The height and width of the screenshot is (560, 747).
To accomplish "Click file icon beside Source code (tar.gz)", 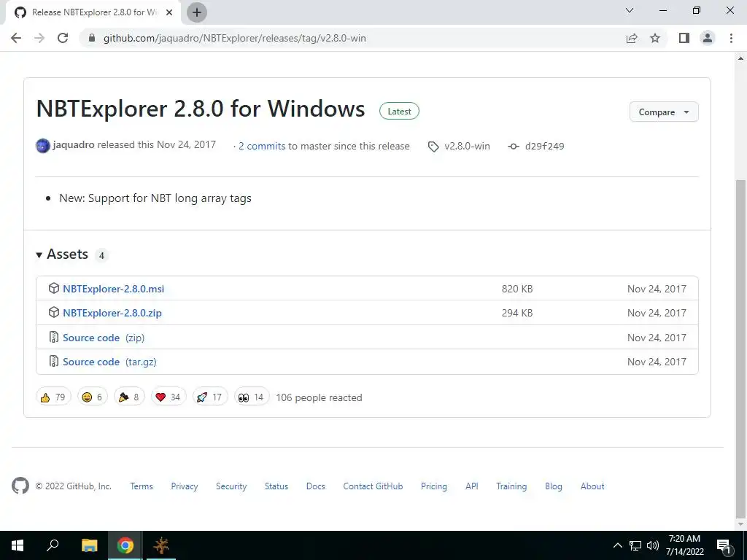I will click(x=54, y=361).
